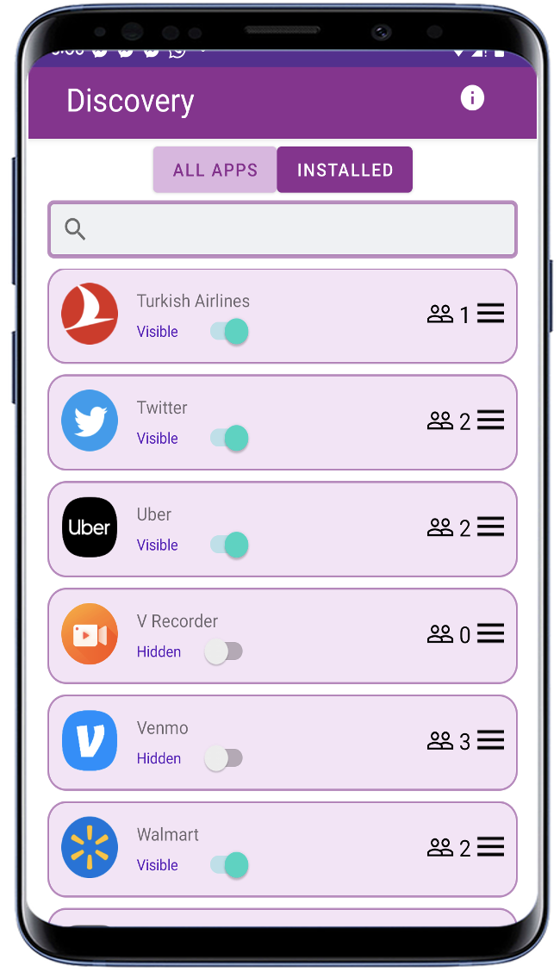Turn off Turkish Airlines visibility switch

229,332
